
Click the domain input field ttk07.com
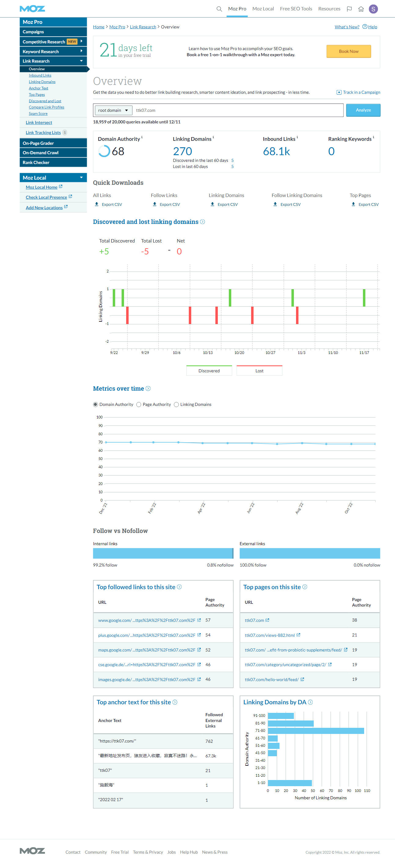tap(239, 110)
